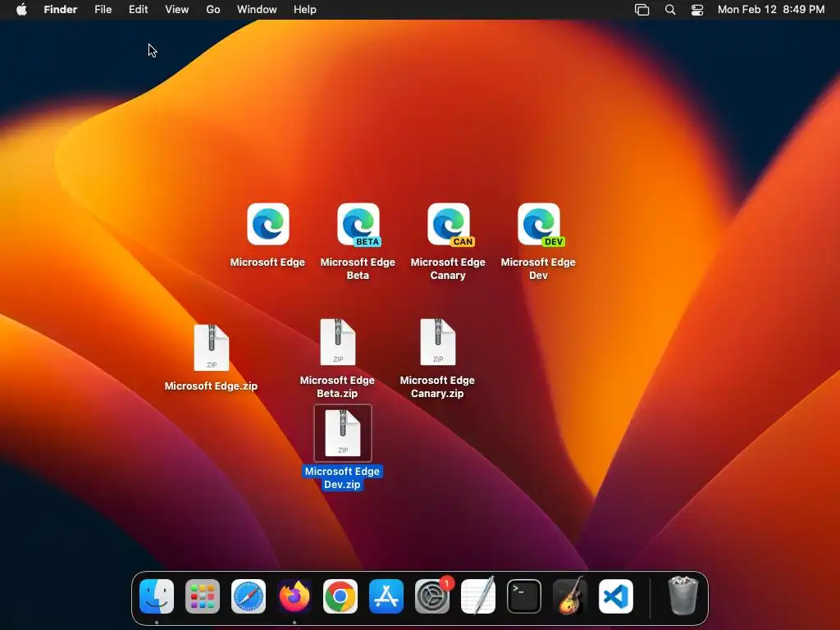The image size is (840, 630).
Task: Select the Microsoft Edge Beta app icon
Action: 358,224
